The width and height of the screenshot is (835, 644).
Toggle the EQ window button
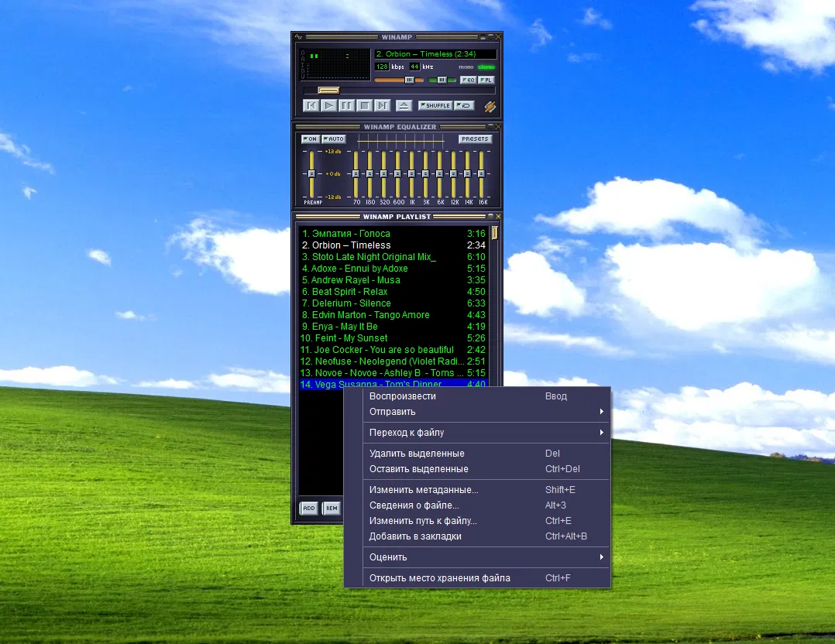(x=468, y=80)
